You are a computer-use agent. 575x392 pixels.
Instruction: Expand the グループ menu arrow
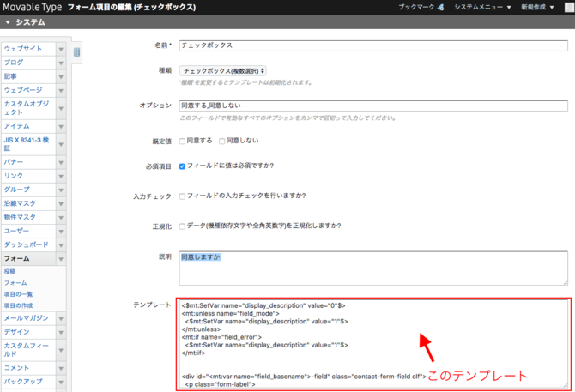tap(61, 190)
